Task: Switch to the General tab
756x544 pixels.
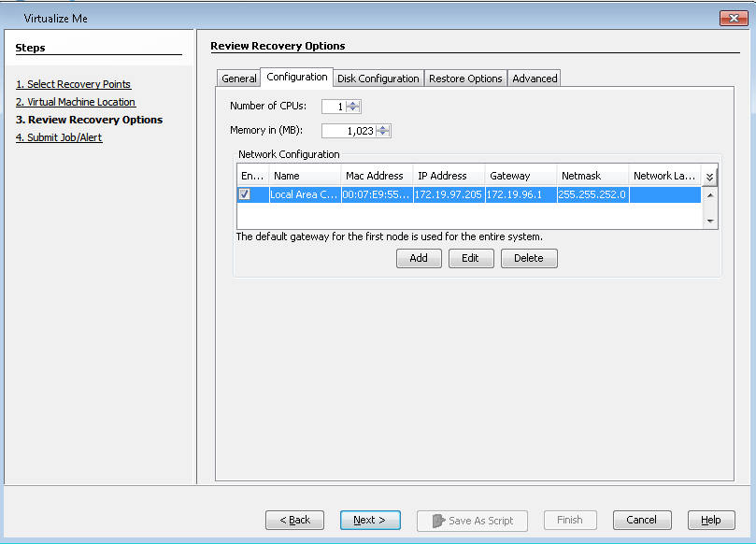Action: 238,79
